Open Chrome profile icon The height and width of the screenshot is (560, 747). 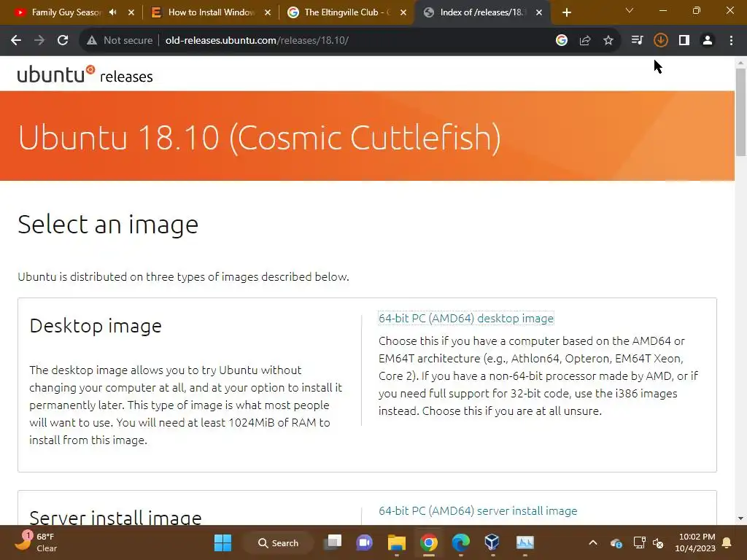[x=708, y=41]
